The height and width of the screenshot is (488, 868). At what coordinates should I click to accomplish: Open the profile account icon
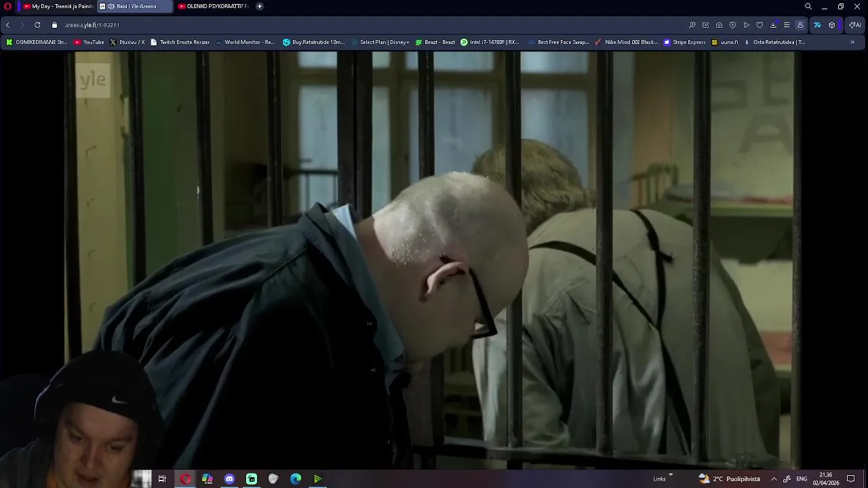[800, 25]
